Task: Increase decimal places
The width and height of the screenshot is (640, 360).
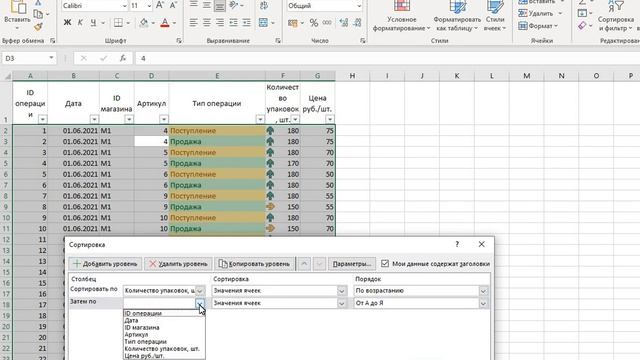Action: tap(344, 23)
